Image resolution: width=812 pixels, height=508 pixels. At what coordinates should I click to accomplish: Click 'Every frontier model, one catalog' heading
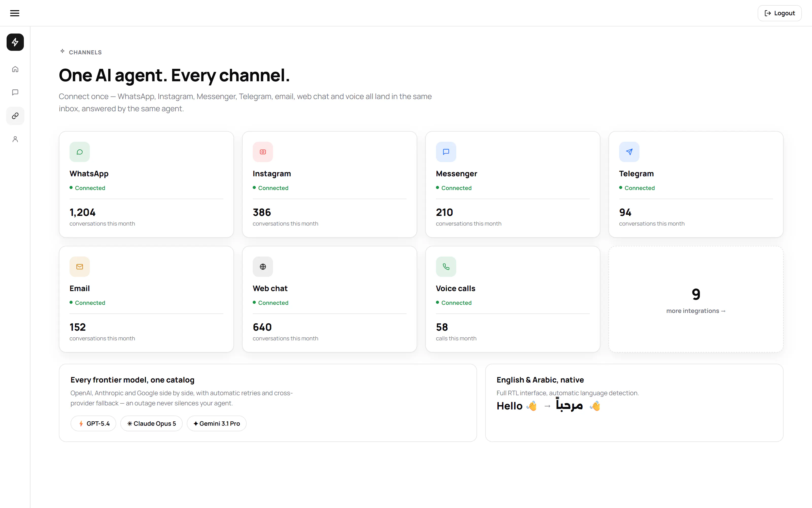(132, 380)
